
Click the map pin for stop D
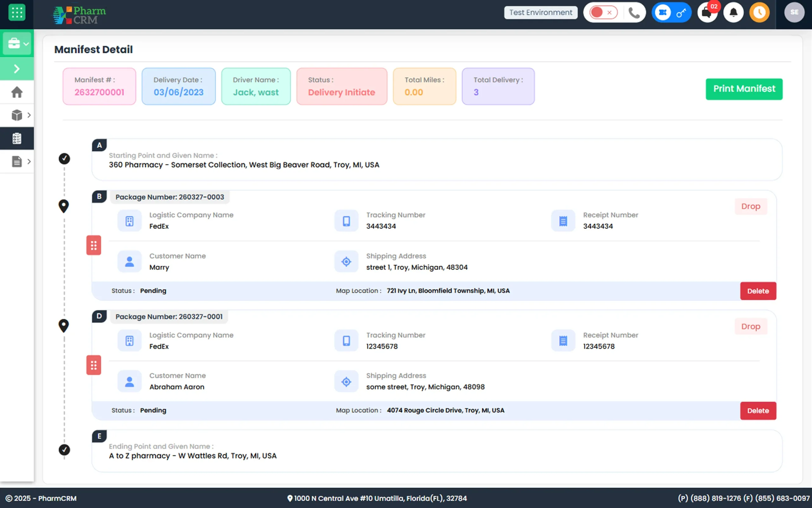tap(64, 325)
